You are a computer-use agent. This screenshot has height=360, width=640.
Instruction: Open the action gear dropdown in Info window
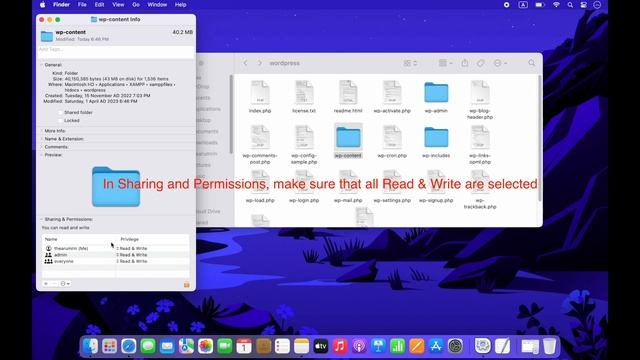click(65, 283)
